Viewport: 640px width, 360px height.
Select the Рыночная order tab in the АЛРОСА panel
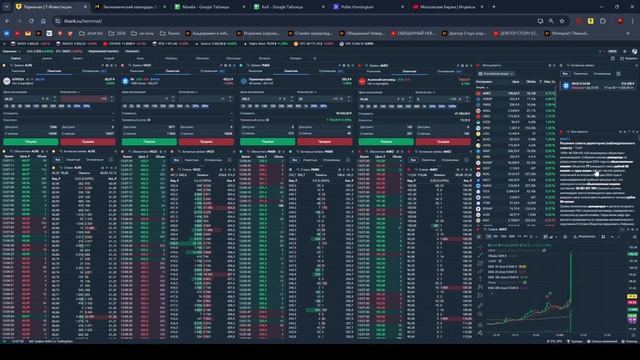18,71
